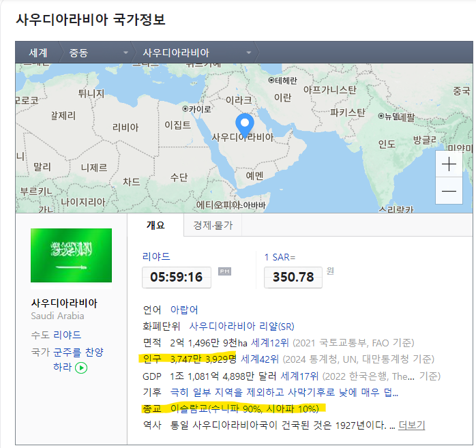Click 이집트 label on the map
The height and width of the screenshot is (448, 476).
point(177,125)
